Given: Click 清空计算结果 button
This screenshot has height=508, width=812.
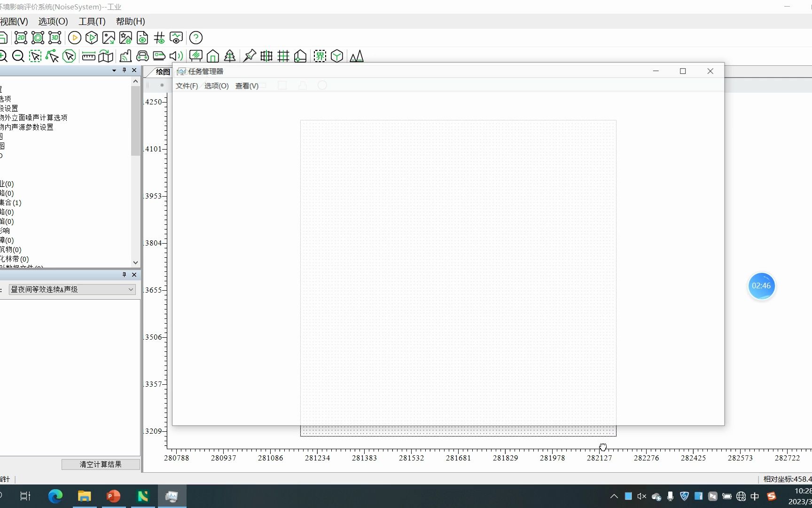Looking at the screenshot, I should click(101, 464).
